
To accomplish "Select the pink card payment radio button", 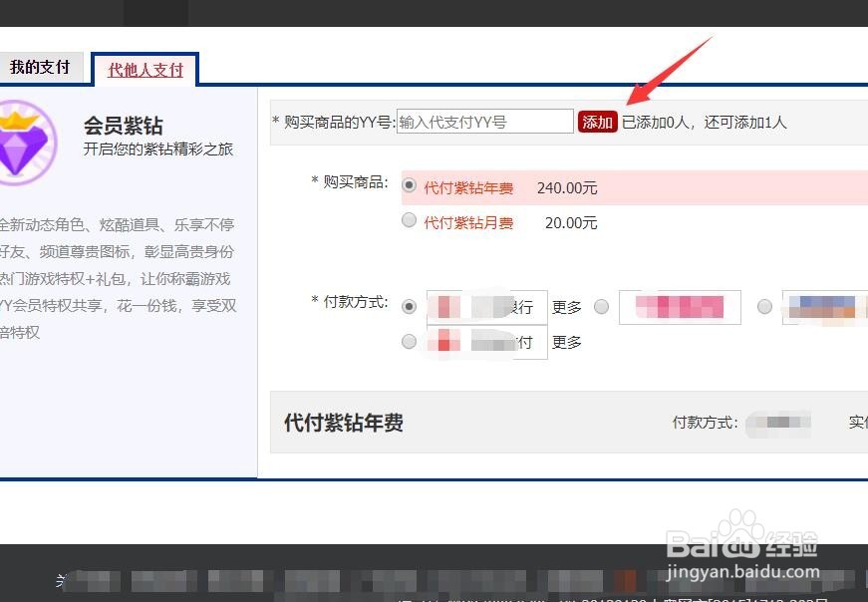I will click(x=602, y=307).
